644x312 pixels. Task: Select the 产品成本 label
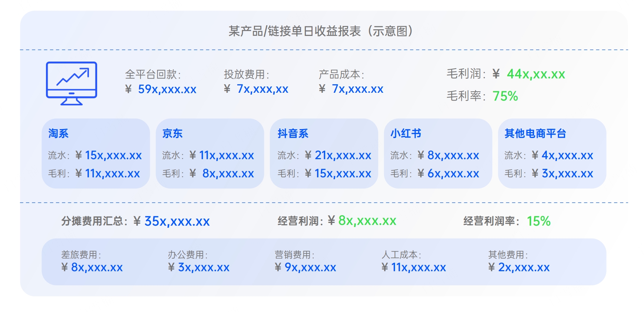point(341,74)
